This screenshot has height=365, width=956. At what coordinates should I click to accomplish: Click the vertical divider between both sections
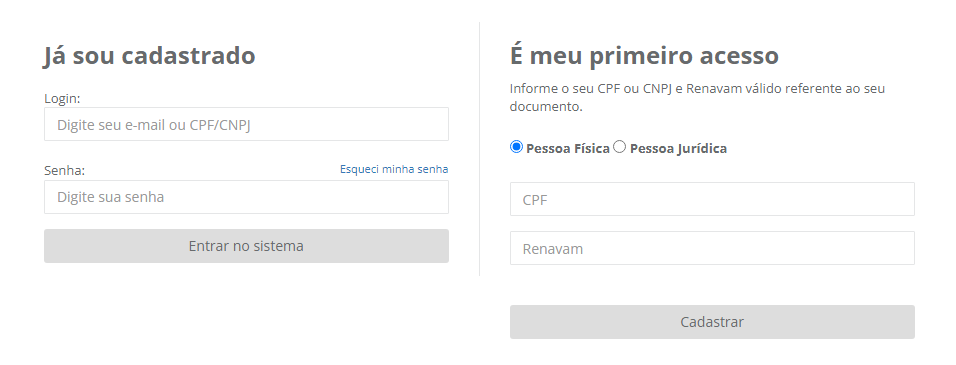coord(479,149)
